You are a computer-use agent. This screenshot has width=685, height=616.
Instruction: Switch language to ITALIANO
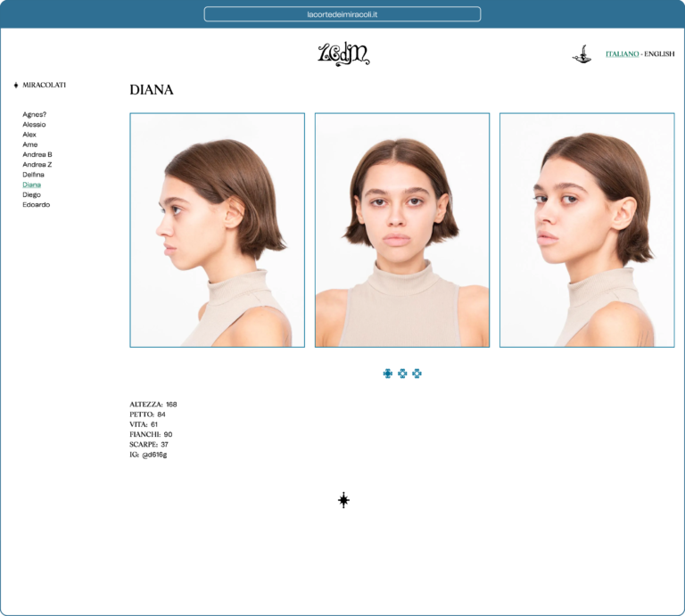tap(622, 54)
